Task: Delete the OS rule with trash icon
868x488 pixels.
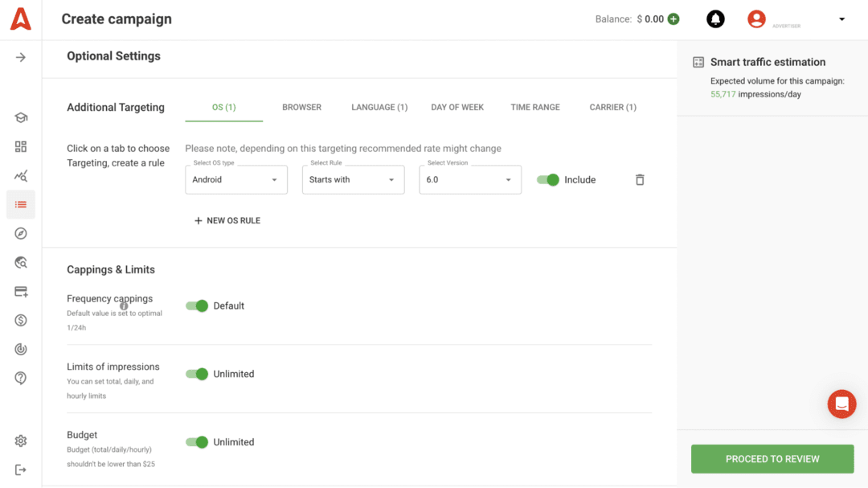Action: [x=640, y=180]
